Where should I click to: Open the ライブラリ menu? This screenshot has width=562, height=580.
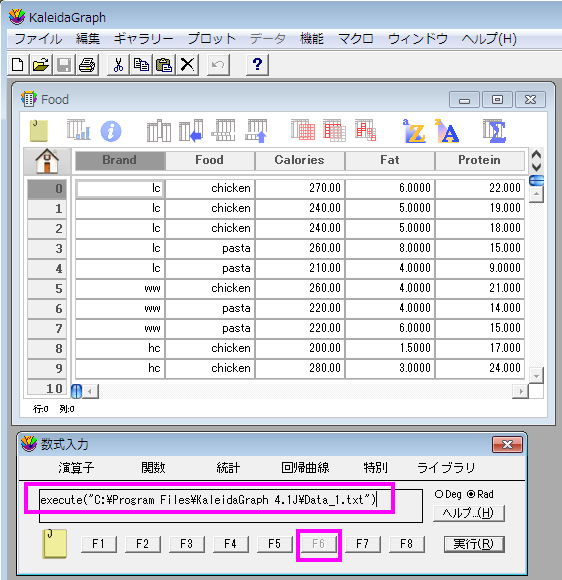[x=446, y=468]
